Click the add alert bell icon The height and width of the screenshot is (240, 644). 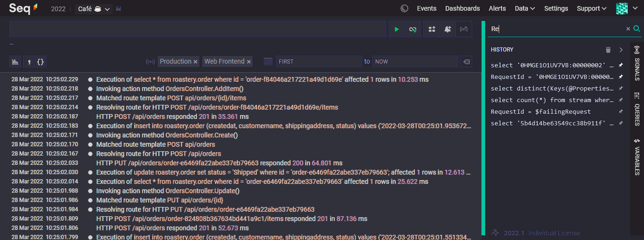point(448,29)
